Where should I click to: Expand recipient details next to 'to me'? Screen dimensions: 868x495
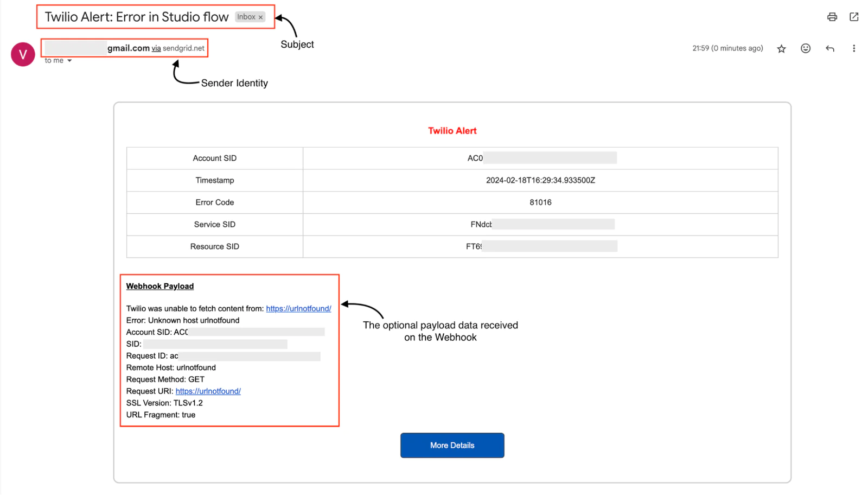pyautogui.click(x=69, y=61)
